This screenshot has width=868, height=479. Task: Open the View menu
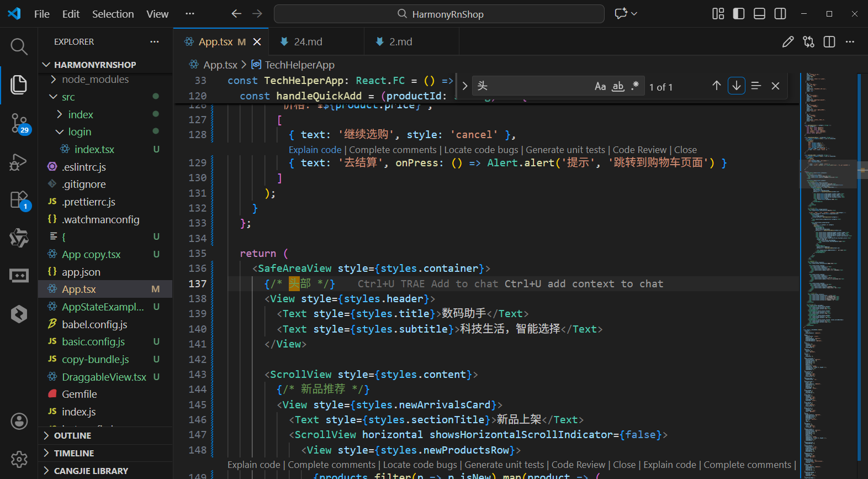pyautogui.click(x=157, y=14)
